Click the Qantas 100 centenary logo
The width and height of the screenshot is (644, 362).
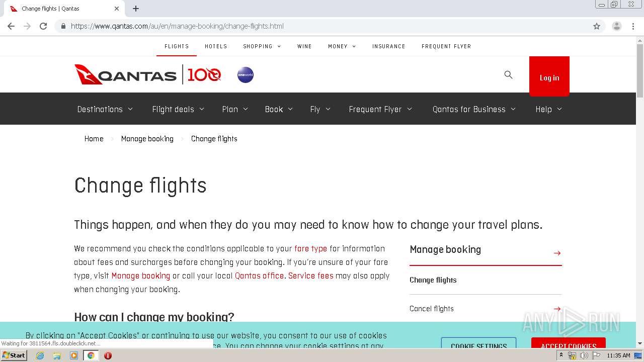click(204, 75)
